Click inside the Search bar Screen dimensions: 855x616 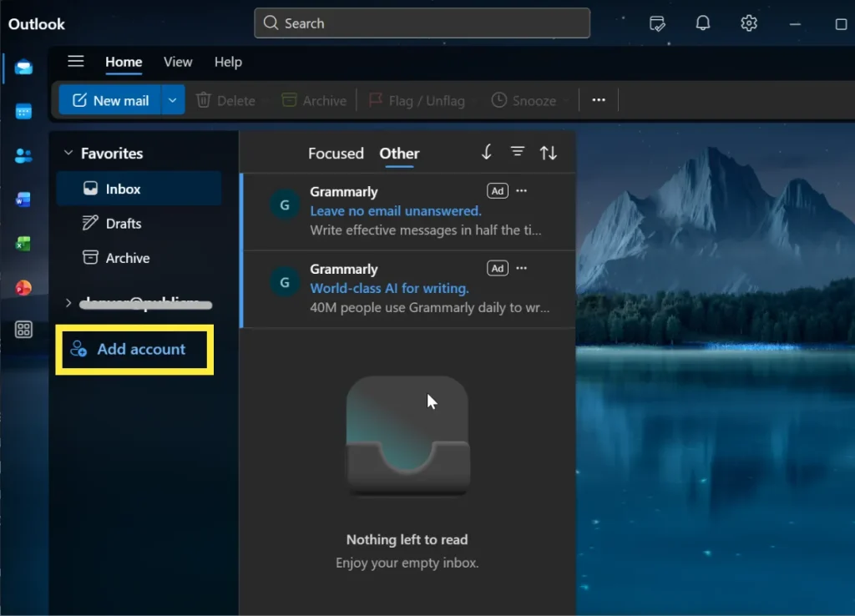pos(422,23)
